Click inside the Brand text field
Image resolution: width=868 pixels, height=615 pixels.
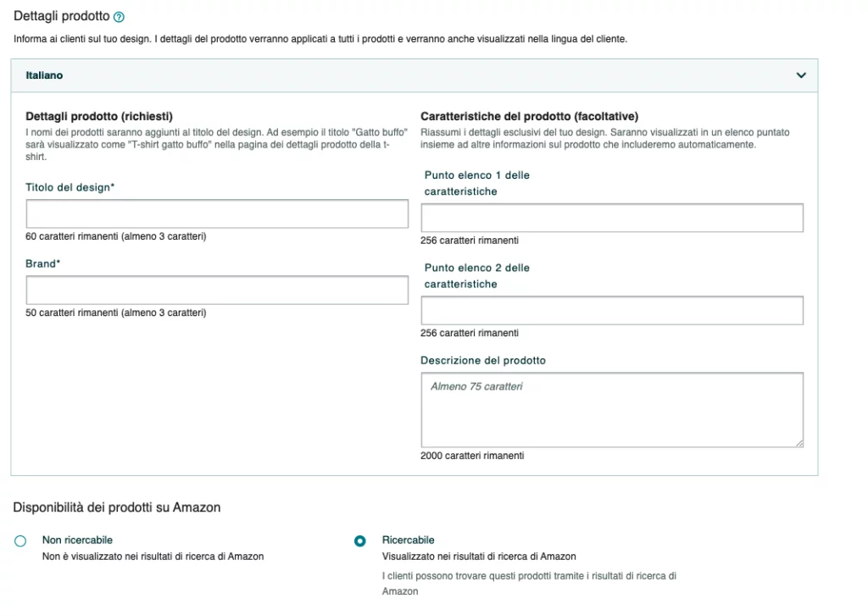point(217,291)
